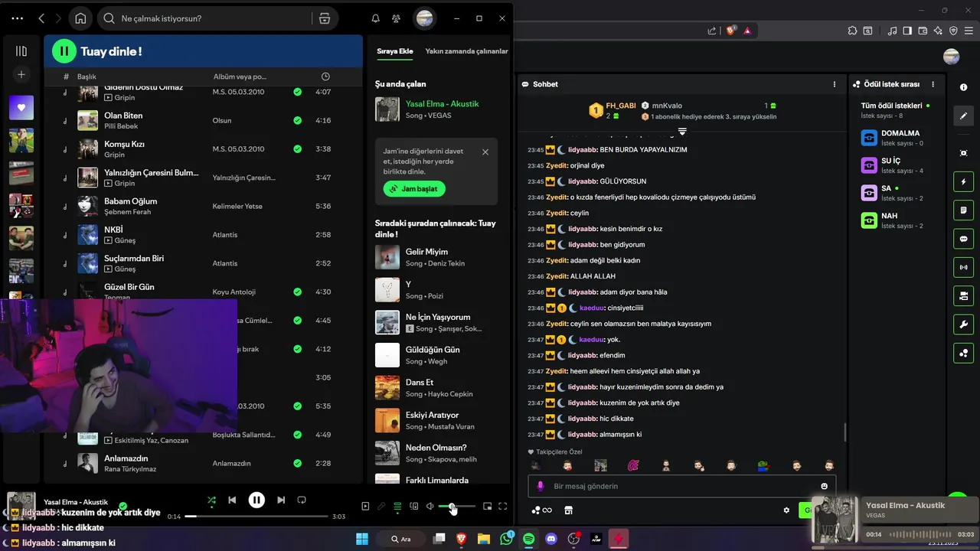Open the Now Playing view icon
The width and height of the screenshot is (980, 551).
[x=365, y=506]
